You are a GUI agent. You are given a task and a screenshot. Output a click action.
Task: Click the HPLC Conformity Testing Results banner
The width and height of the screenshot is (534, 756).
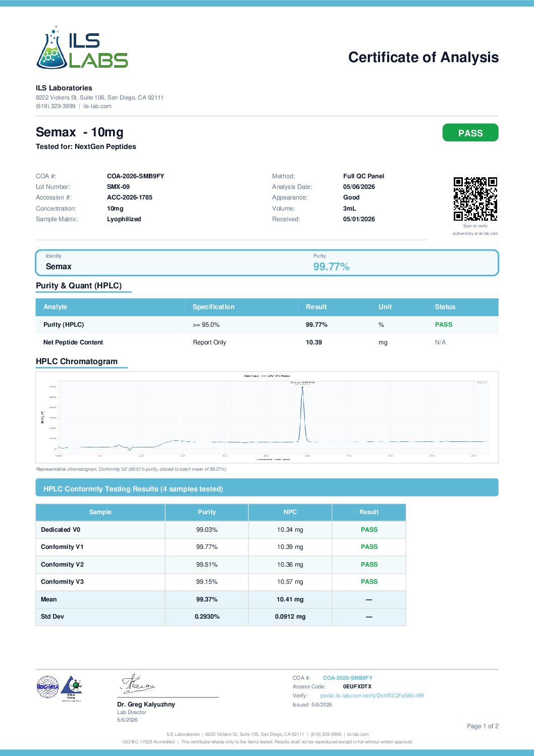point(267,488)
